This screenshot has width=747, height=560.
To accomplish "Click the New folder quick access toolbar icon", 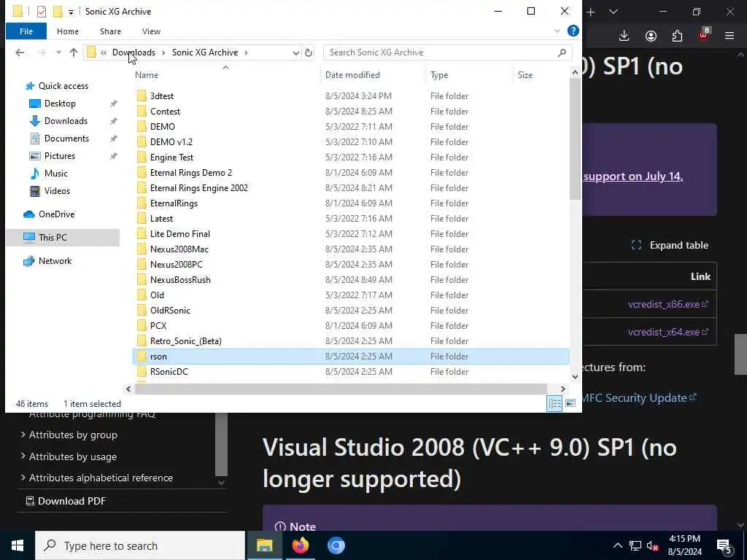I will click(58, 11).
